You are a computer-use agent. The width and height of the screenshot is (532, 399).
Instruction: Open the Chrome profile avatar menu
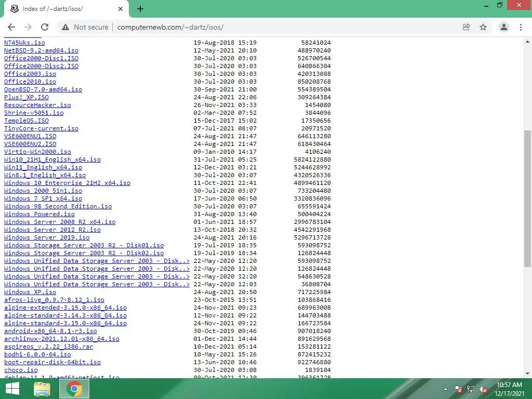(504, 27)
